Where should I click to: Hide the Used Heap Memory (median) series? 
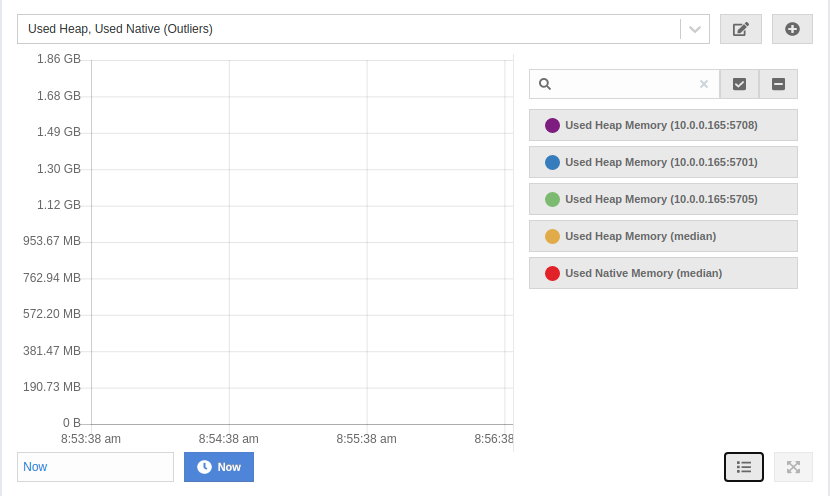point(662,236)
